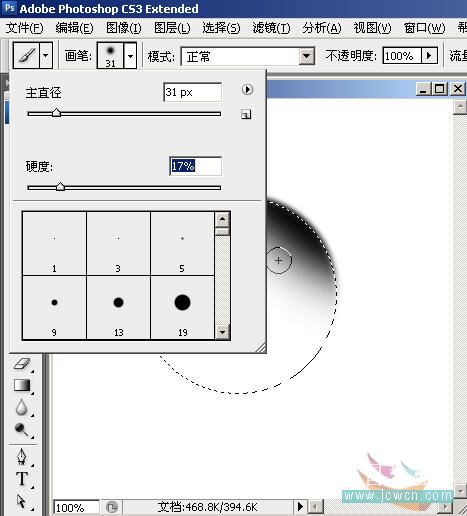Open the 分析(A) menu
Screen dimensions: 467x516
[322, 28]
